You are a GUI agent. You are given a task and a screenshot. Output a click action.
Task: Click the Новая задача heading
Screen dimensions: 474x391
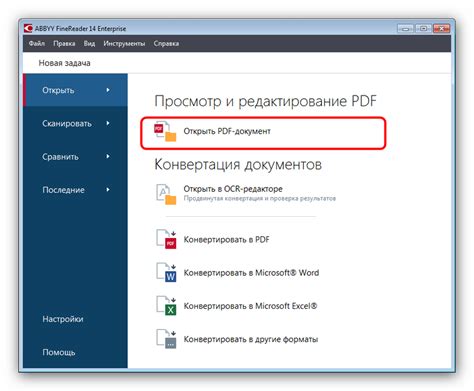pos(64,63)
